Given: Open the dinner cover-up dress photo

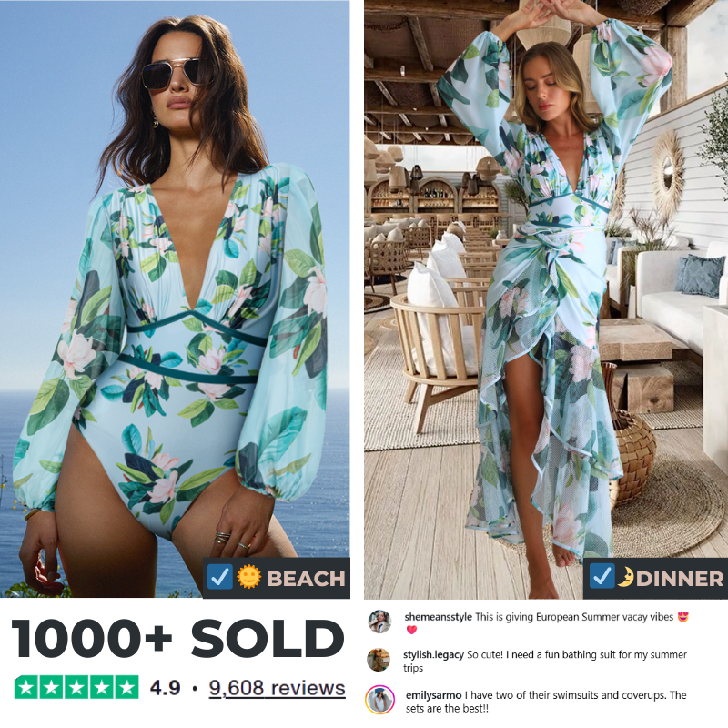Looking at the screenshot, I should [546, 299].
